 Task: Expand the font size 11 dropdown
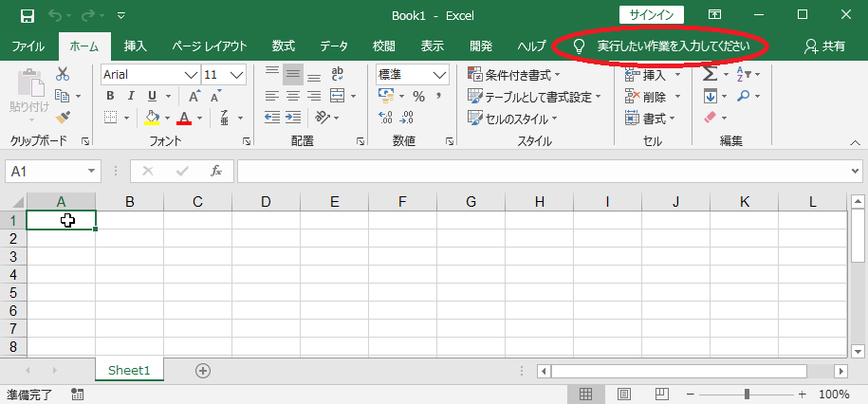click(237, 74)
